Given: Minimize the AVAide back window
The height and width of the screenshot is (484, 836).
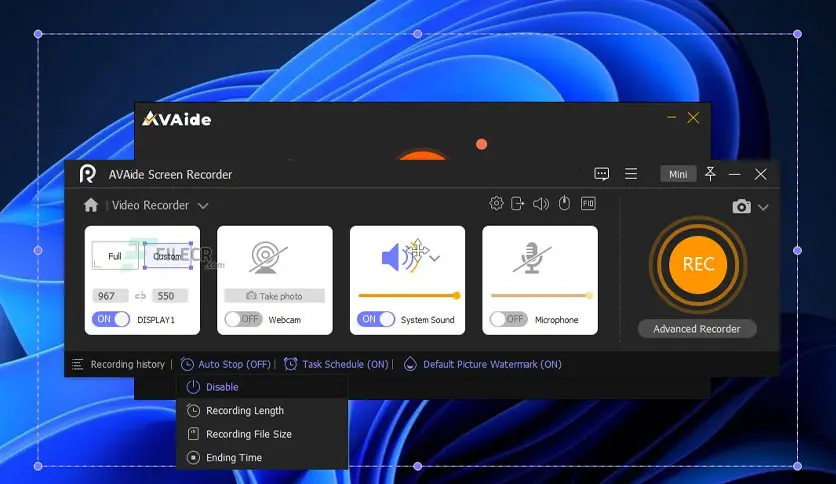Looking at the screenshot, I should [x=671, y=117].
